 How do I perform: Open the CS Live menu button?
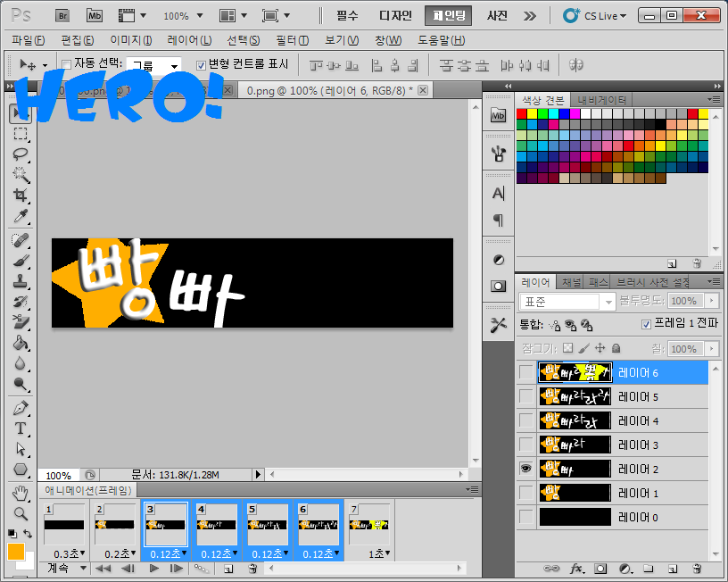coord(595,16)
